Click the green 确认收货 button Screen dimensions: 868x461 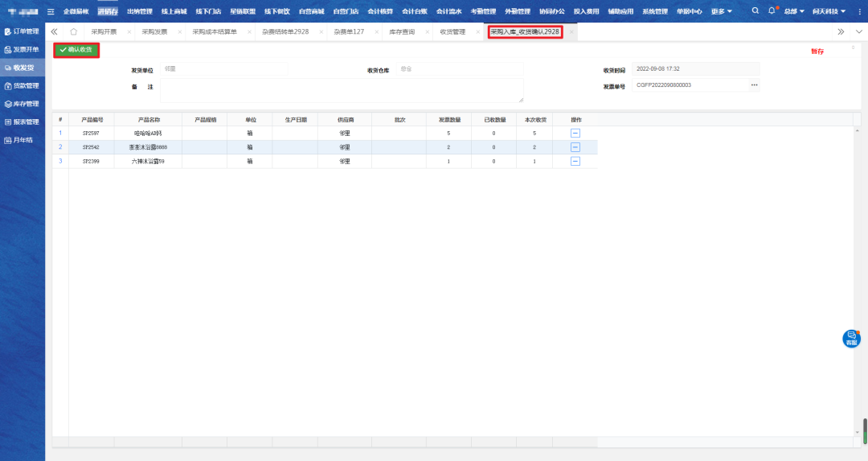(76, 50)
